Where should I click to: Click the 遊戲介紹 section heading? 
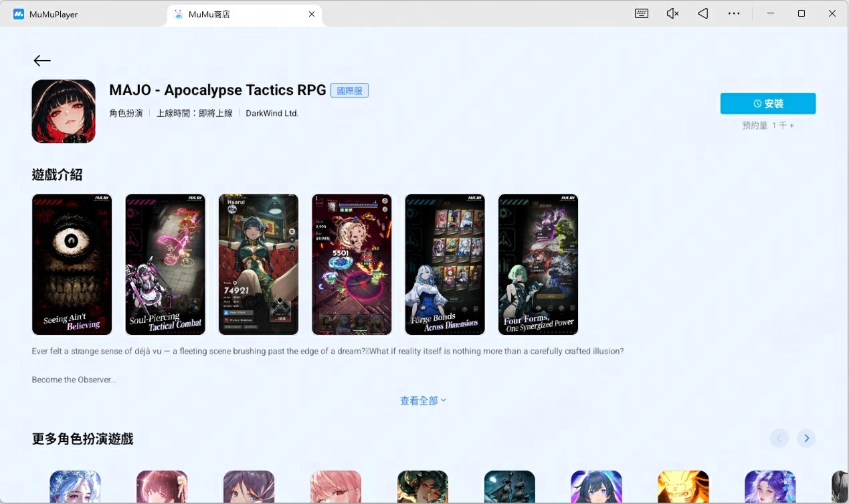coord(58,174)
